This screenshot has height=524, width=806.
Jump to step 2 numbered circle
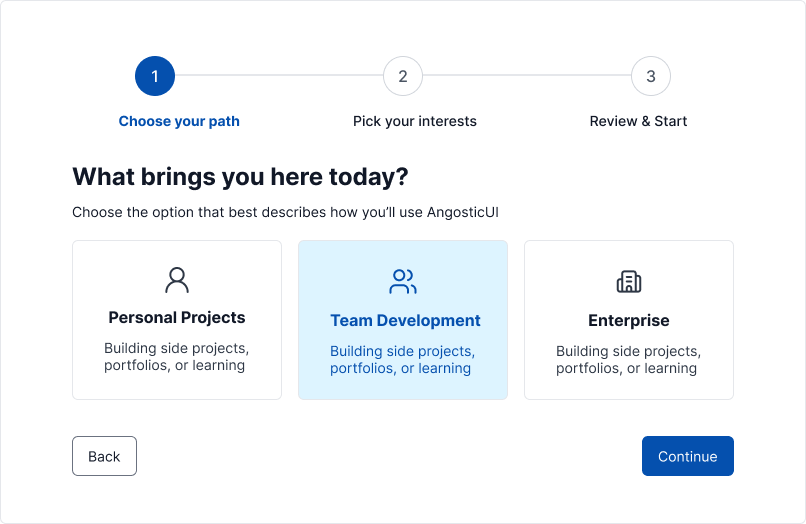(403, 76)
